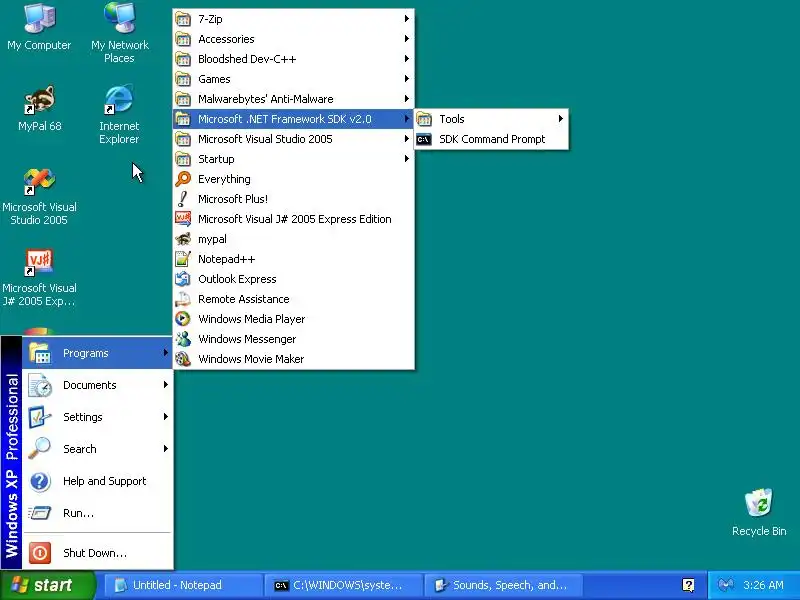Switch to Sounds, Speech, and... taskbar button

(503, 585)
